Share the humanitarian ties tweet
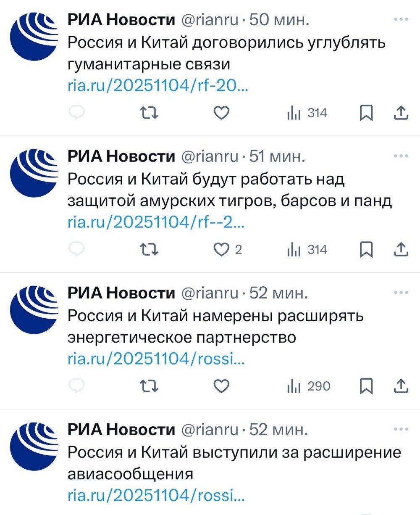 tap(401, 113)
